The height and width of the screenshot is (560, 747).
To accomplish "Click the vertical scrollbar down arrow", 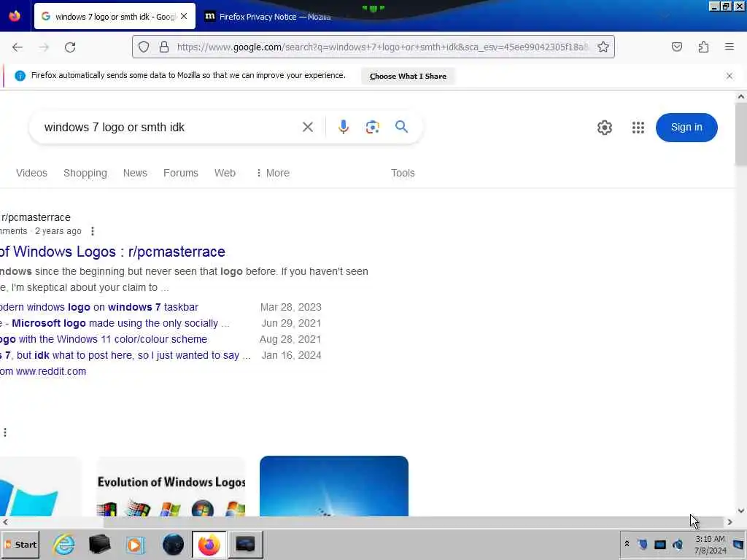I will point(741,510).
